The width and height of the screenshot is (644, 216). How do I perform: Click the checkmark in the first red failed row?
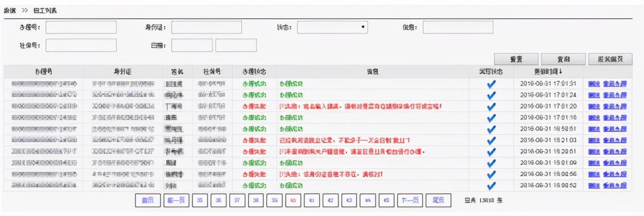491,106
